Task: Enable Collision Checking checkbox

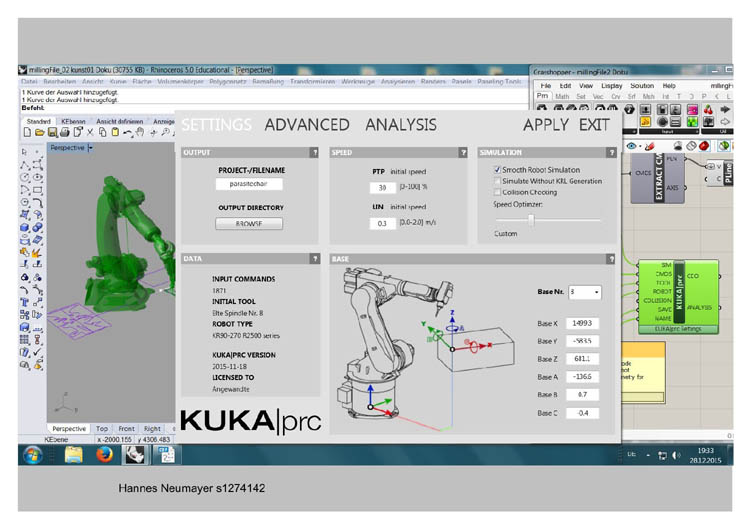Action: [497, 192]
